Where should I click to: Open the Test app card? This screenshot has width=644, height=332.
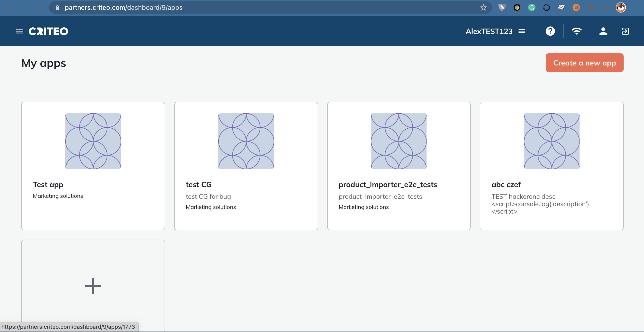93,166
